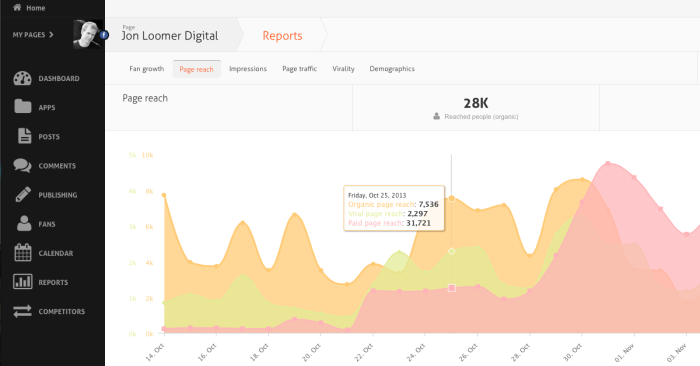Click the 'Organic page reach: 7,536' tooltip line
This screenshot has width=700, height=366.
click(393, 204)
